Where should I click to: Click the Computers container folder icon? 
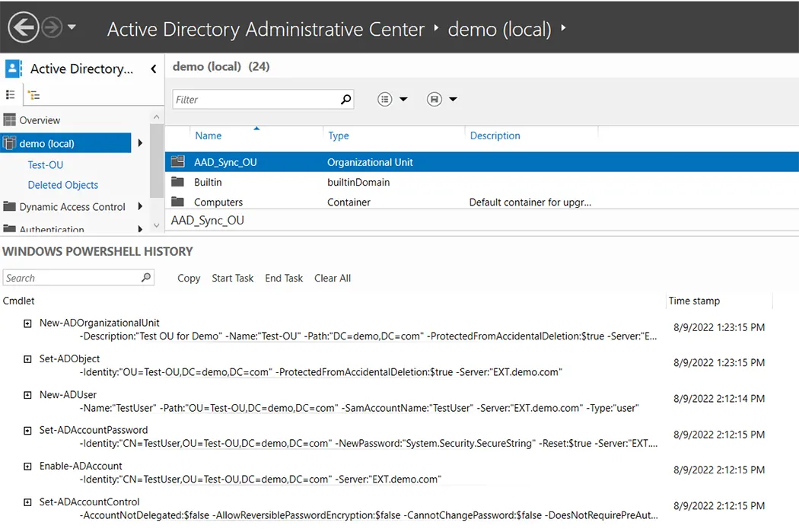(x=177, y=201)
